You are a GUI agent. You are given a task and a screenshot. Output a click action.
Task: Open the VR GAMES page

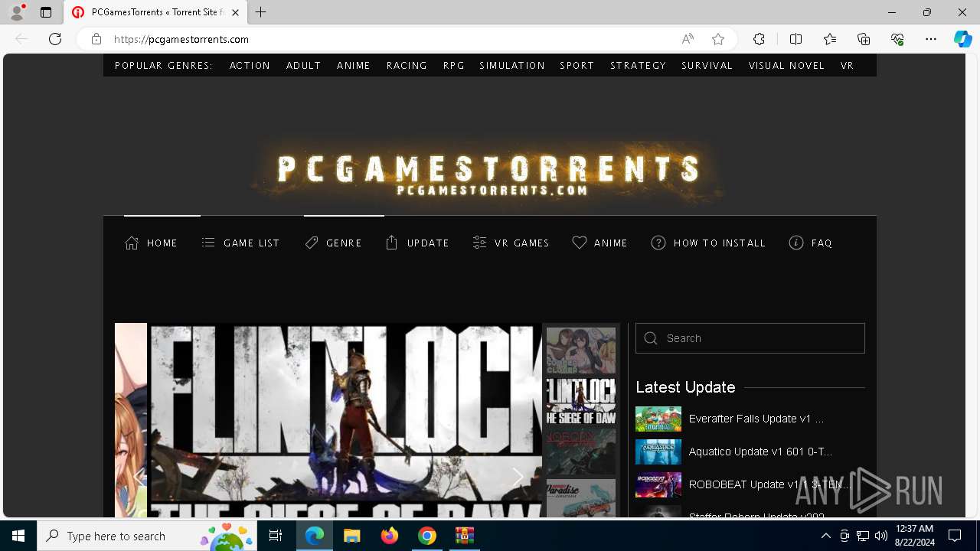pyautogui.click(x=511, y=243)
